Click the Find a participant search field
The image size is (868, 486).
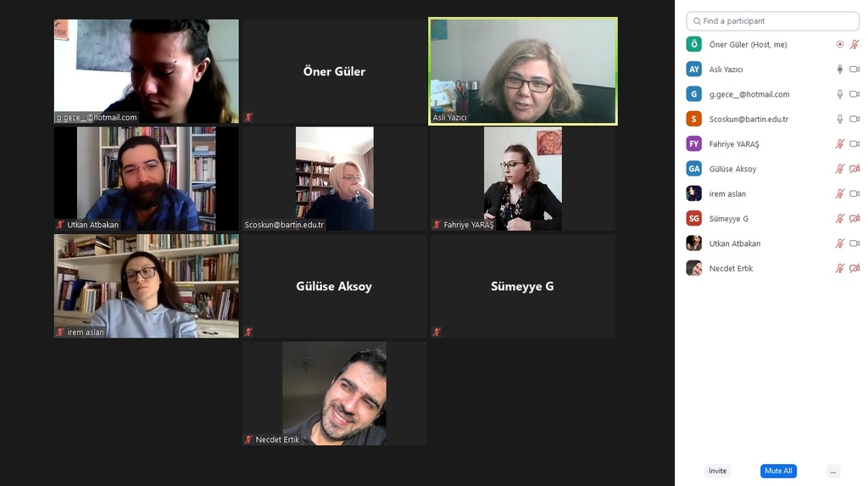[773, 21]
